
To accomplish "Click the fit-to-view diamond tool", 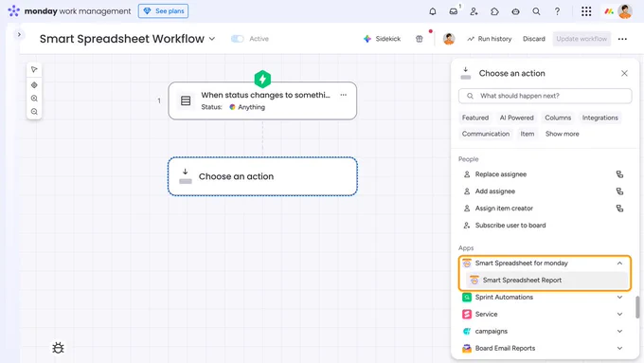I will tap(34, 85).
